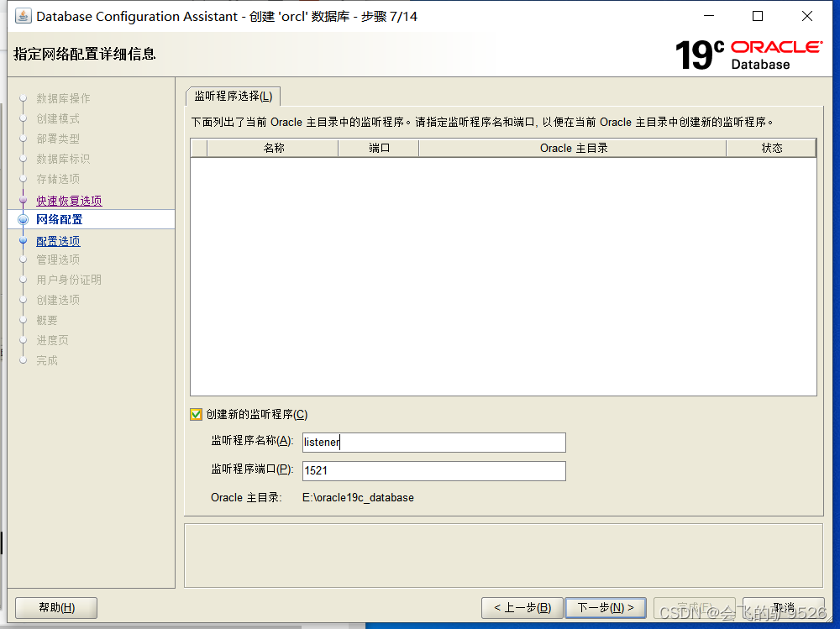The image size is (840, 629).
Task: Click the blue step indicator beside 网络配置
Action: (22, 220)
